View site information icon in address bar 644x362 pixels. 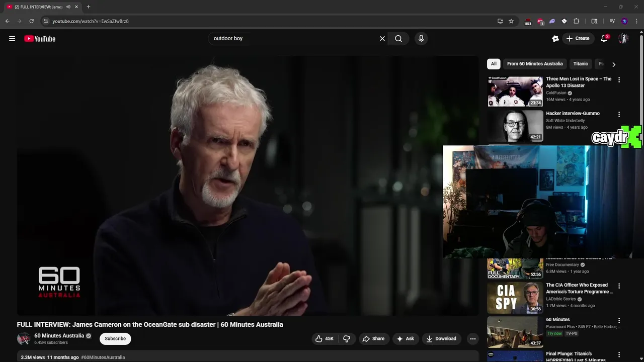[45, 21]
